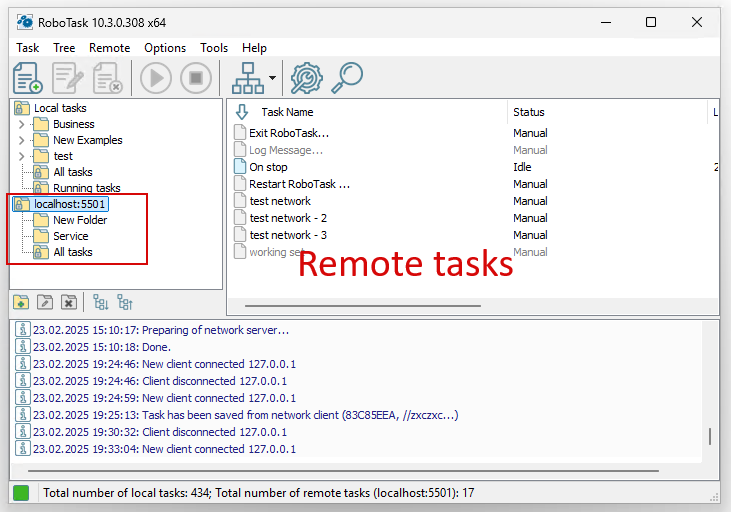
Task: Select All tasks under Local tasks
Action: (73, 172)
